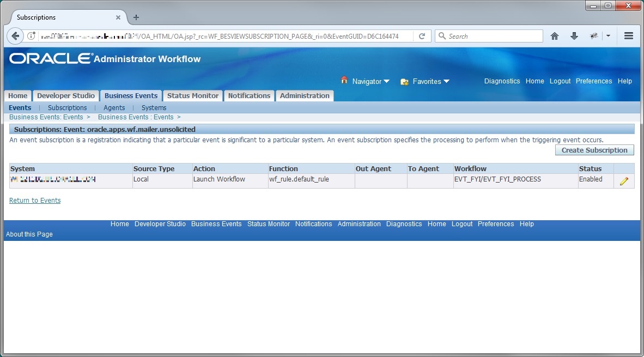Click Help in footer
The image size is (644, 357).
coord(526,224)
